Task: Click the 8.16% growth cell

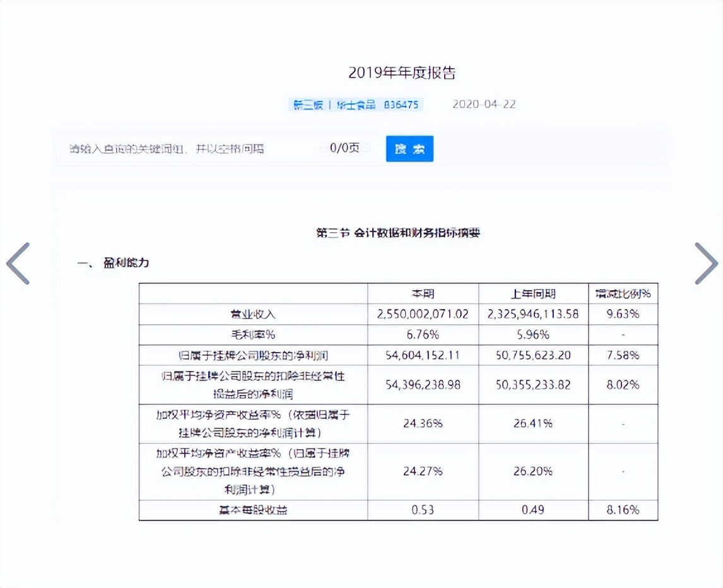Action: (623, 510)
